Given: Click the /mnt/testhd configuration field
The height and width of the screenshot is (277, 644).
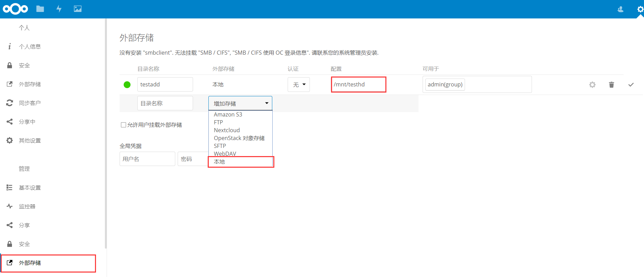Looking at the screenshot, I should (x=358, y=84).
